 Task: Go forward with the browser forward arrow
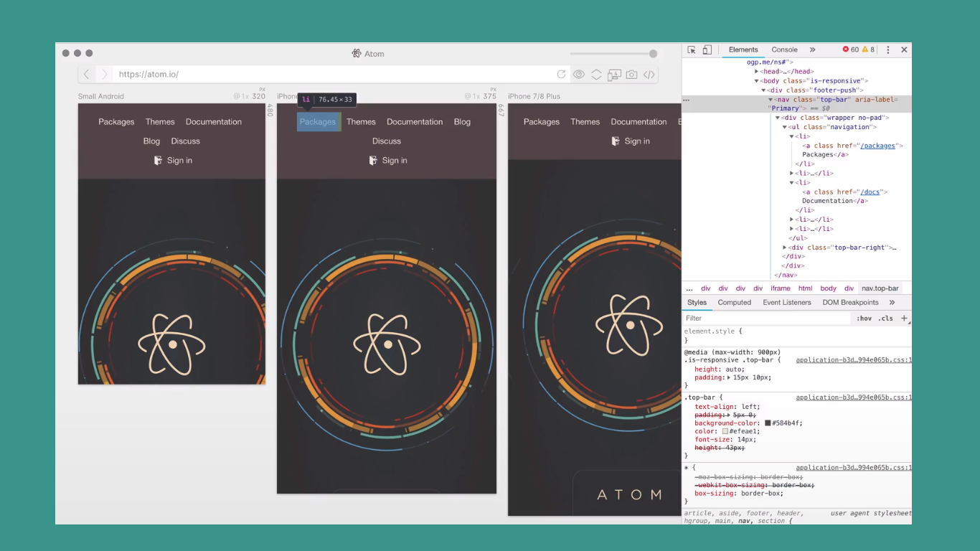pyautogui.click(x=104, y=75)
